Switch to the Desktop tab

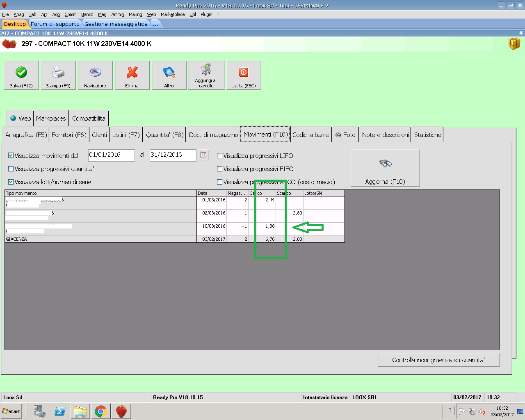(15, 24)
